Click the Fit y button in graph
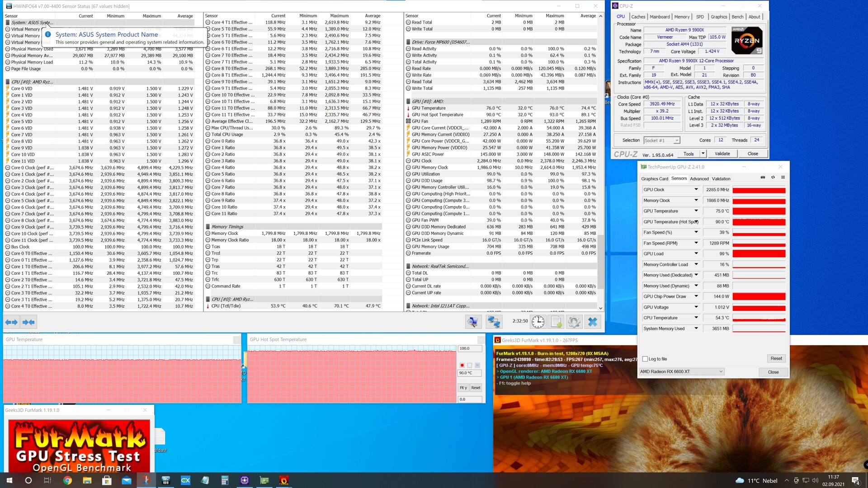Image resolution: width=868 pixels, height=488 pixels. [463, 388]
